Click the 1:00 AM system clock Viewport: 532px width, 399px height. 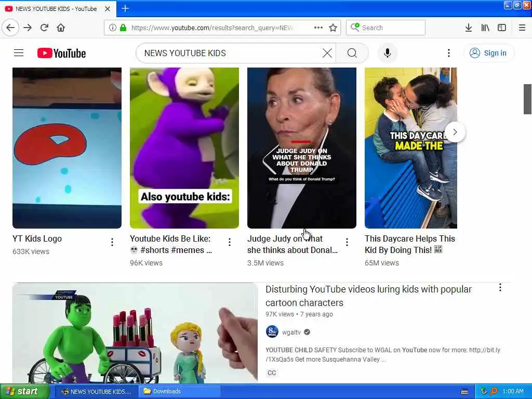(x=513, y=391)
